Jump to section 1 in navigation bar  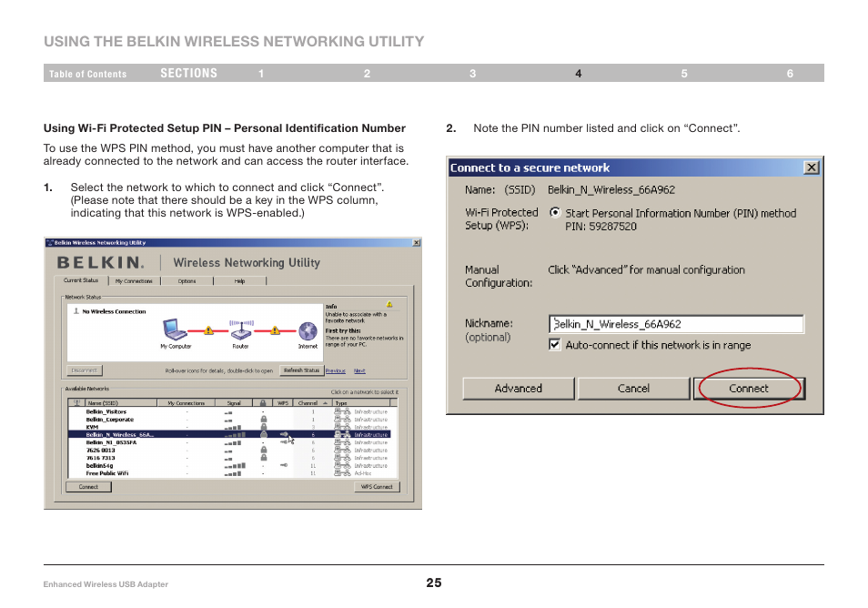point(261,73)
